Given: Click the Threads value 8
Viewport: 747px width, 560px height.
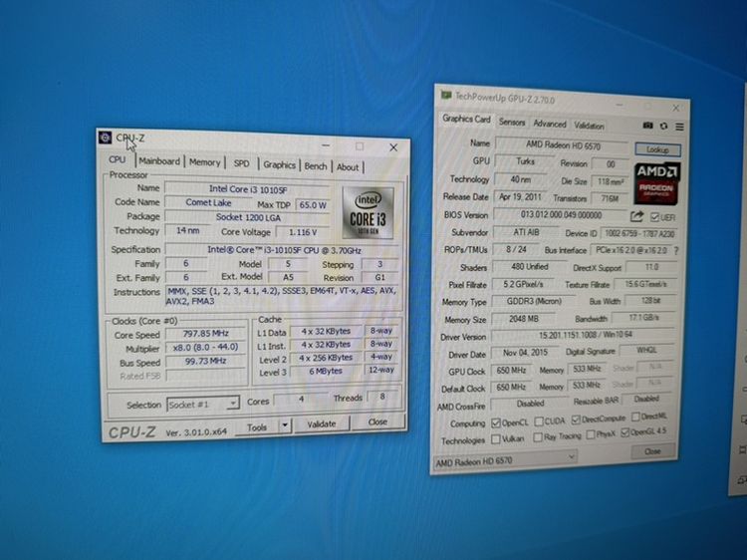Looking at the screenshot, I should 382,396.
